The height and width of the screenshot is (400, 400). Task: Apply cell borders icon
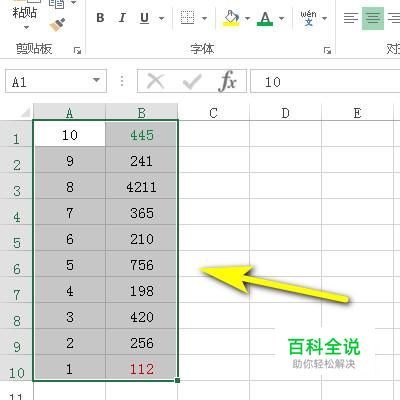tap(187, 18)
